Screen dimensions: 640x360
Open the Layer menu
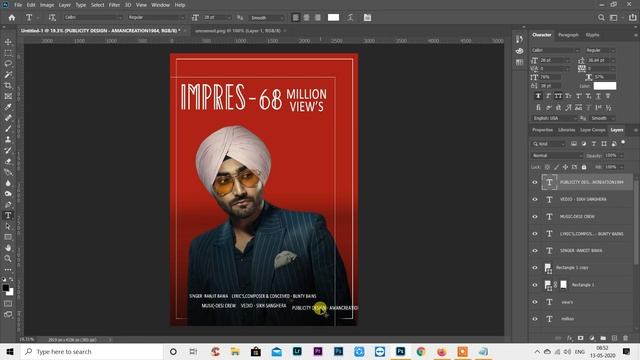tap(64, 5)
